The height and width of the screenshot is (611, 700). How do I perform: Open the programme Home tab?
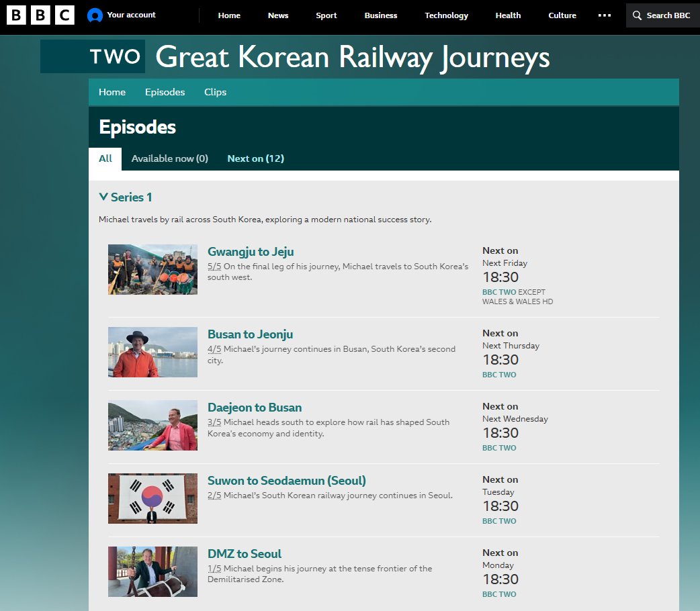coord(112,92)
